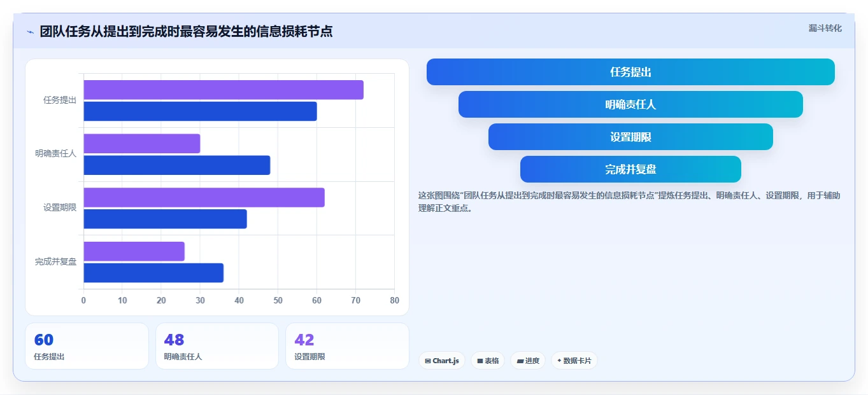Viewport: 868px width, 395px height.
Task: Click the description paragraph under the funnel
Action: pos(629,202)
